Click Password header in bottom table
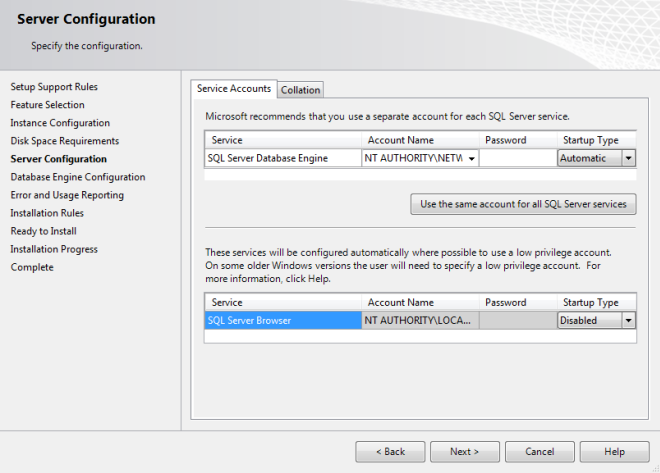Screen dimensions: 660x473 [x=518, y=303]
